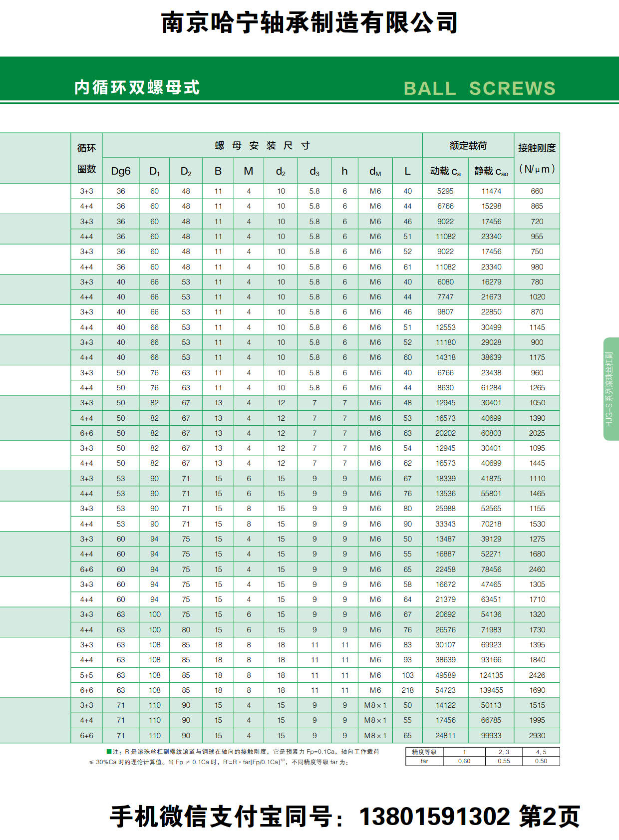Screen dimensions: 619x840
Task: Click dynamic load value 26576
Action: click(445, 630)
